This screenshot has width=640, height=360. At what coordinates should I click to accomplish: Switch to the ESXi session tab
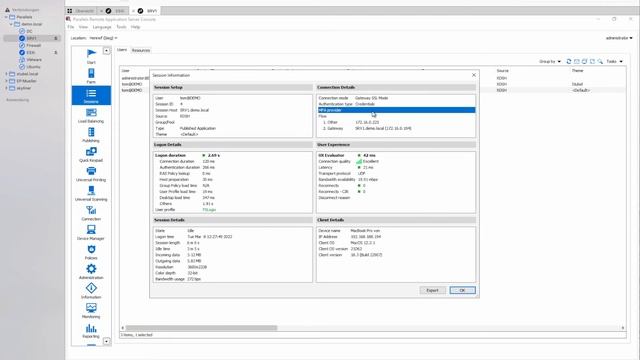pyautogui.click(x=116, y=11)
